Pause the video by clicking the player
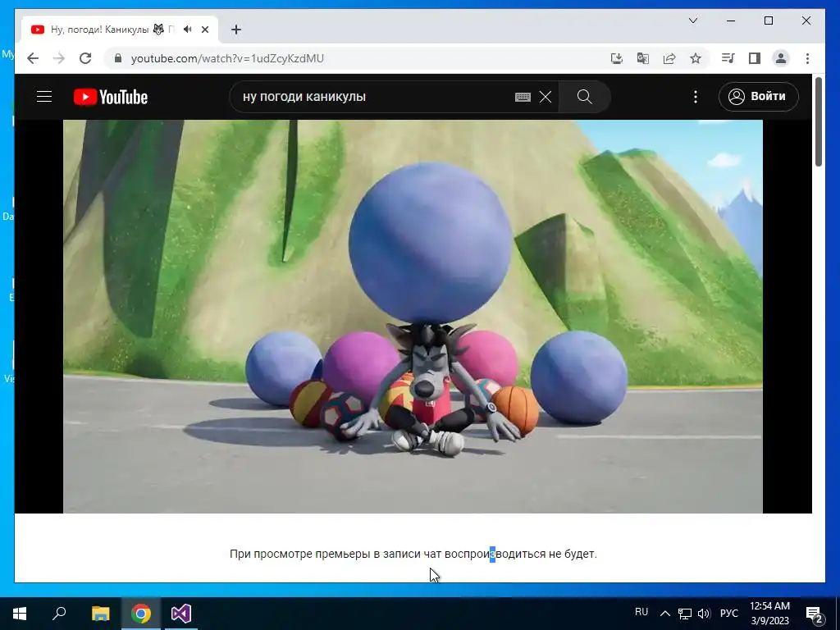The width and height of the screenshot is (840, 630). point(413,316)
